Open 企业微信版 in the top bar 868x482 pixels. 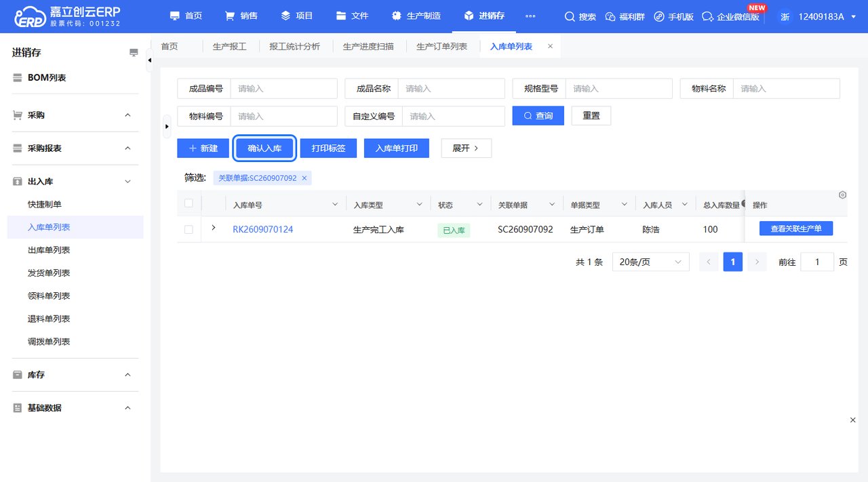click(731, 16)
